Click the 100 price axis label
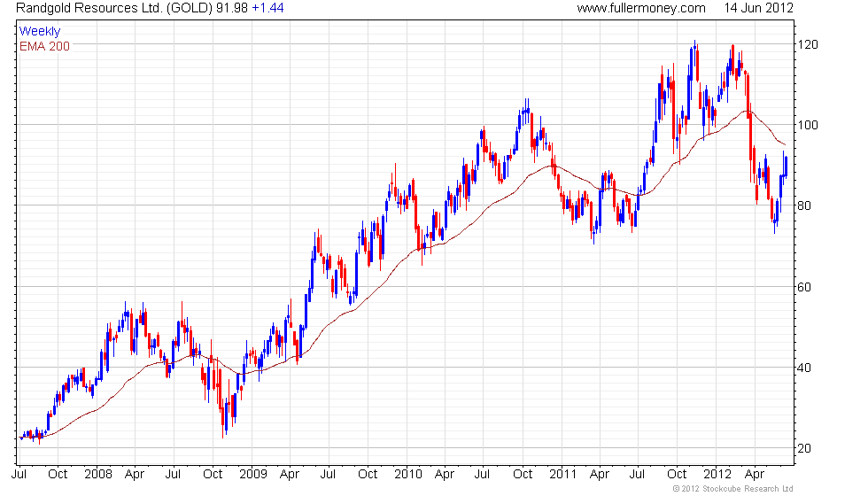Screen dimensions: 868x496 coord(808,125)
